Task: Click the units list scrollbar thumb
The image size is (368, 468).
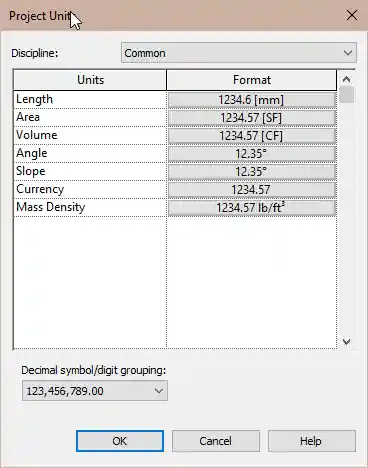Action: (x=347, y=95)
